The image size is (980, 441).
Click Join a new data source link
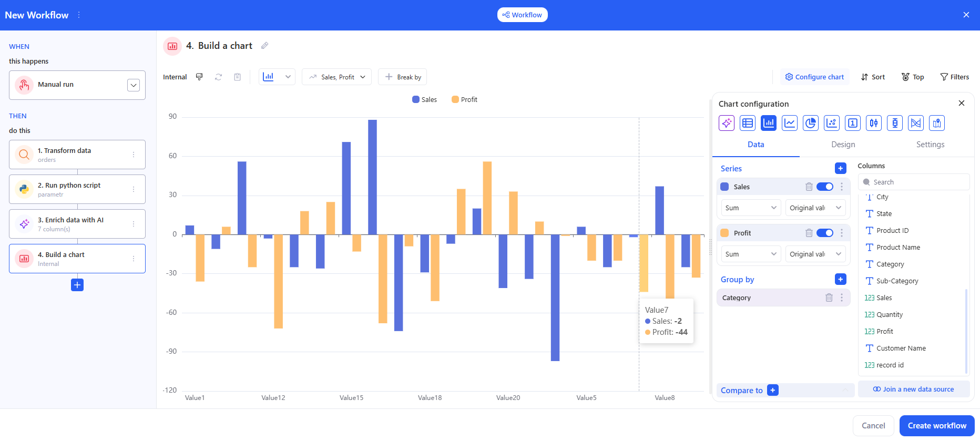(x=913, y=389)
